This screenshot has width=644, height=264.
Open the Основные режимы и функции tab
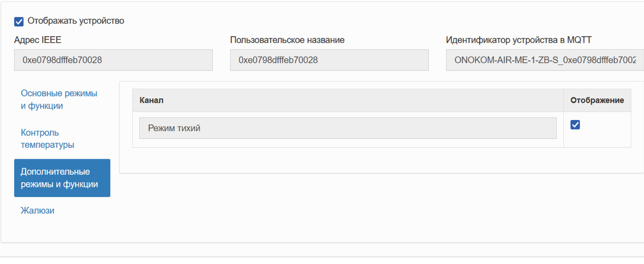59,100
